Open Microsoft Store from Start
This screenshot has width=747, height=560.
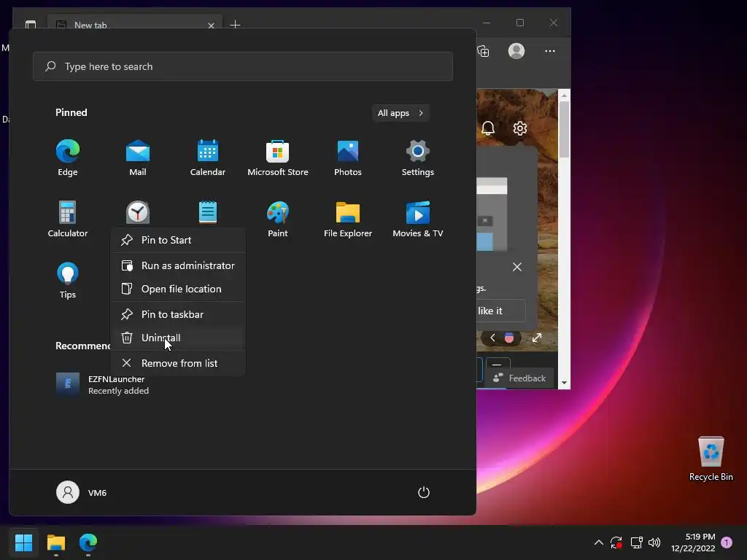click(x=278, y=157)
